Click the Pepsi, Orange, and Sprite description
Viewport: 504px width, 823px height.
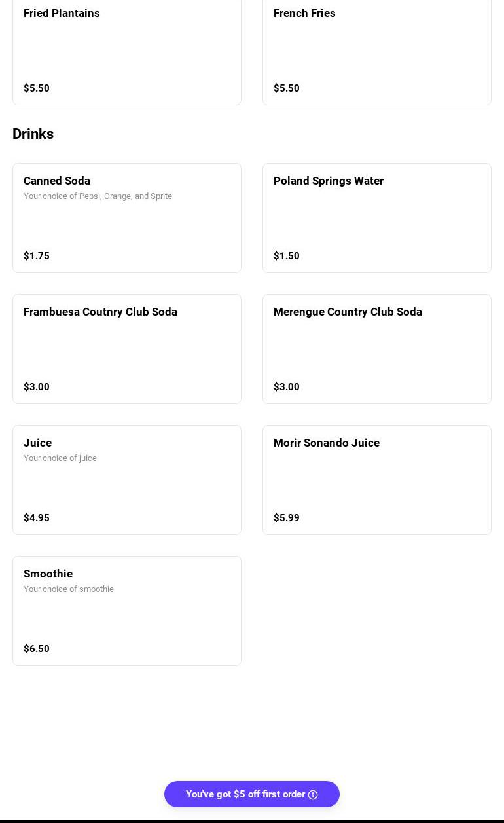point(98,196)
